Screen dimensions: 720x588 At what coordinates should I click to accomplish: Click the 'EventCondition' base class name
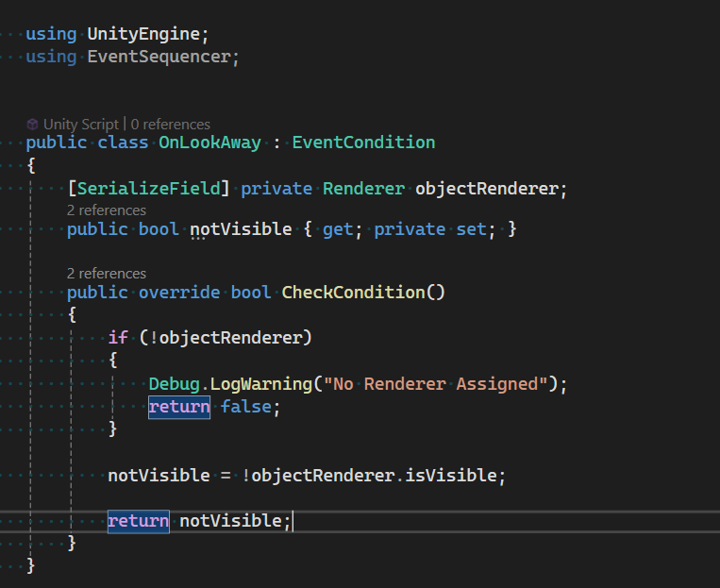tap(363, 143)
